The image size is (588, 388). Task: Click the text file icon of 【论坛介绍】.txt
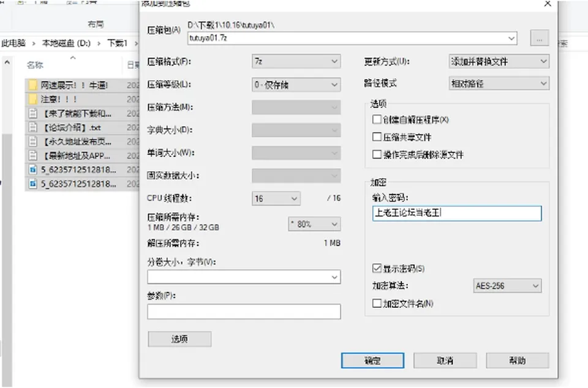click(x=33, y=128)
